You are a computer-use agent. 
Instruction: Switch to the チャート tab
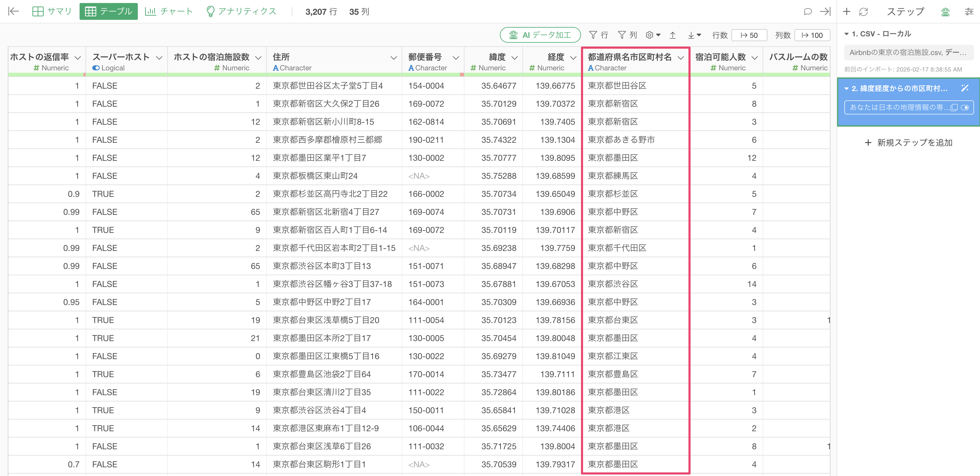point(169,11)
